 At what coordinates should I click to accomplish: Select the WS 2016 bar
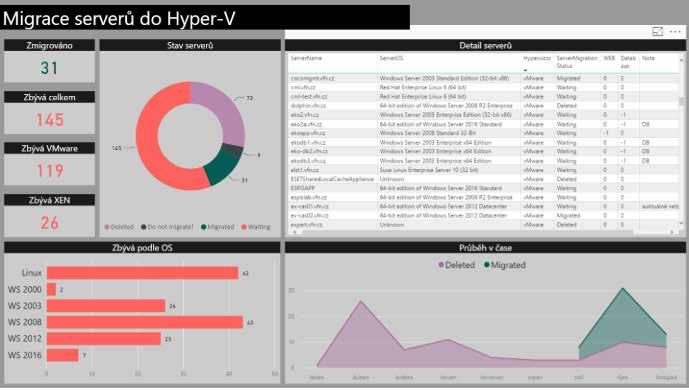pyautogui.click(x=62, y=355)
